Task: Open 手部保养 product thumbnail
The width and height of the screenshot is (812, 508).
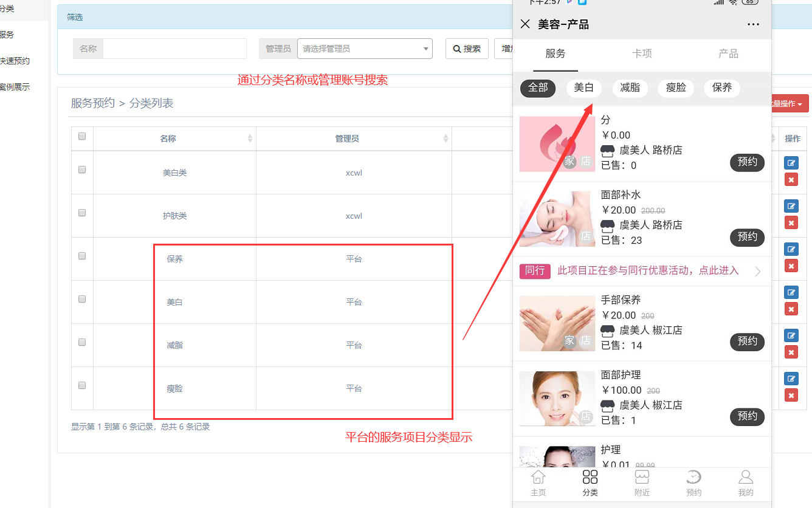Action: tap(557, 324)
